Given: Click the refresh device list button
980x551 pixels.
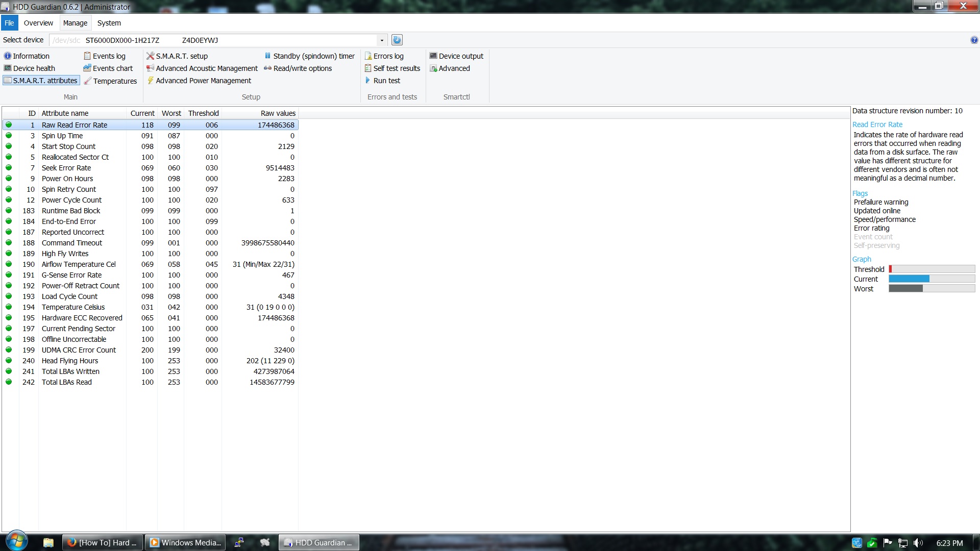Looking at the screenshot, I should coord(397,40).
